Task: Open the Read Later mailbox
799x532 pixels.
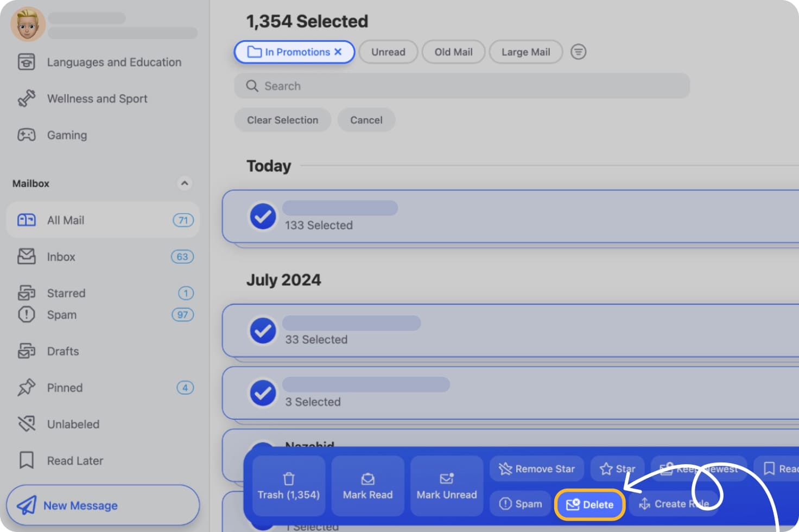Action: pyautogui.click(x=75, y=460)
